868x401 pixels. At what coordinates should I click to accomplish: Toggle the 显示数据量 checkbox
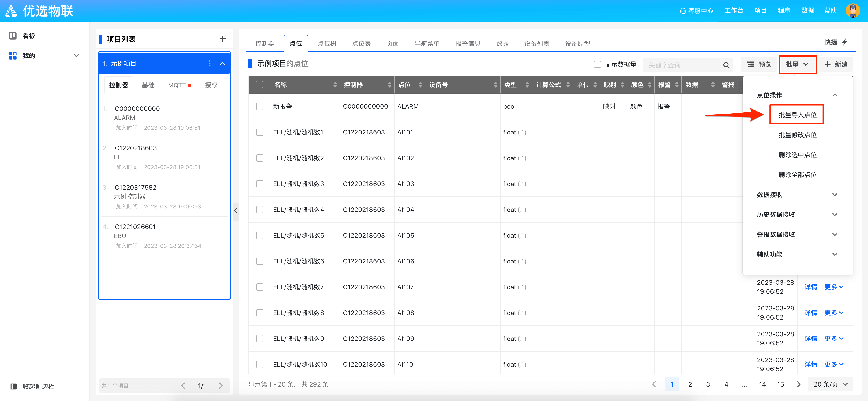[597, 64]
